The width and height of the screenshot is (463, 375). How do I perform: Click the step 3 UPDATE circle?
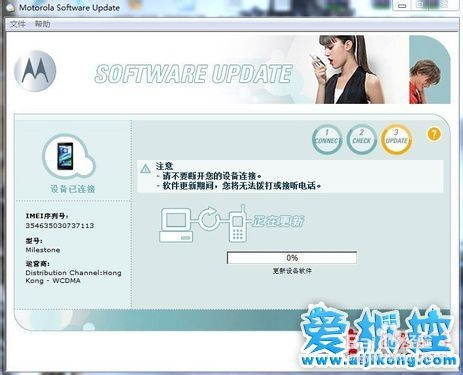click(396, 140)
